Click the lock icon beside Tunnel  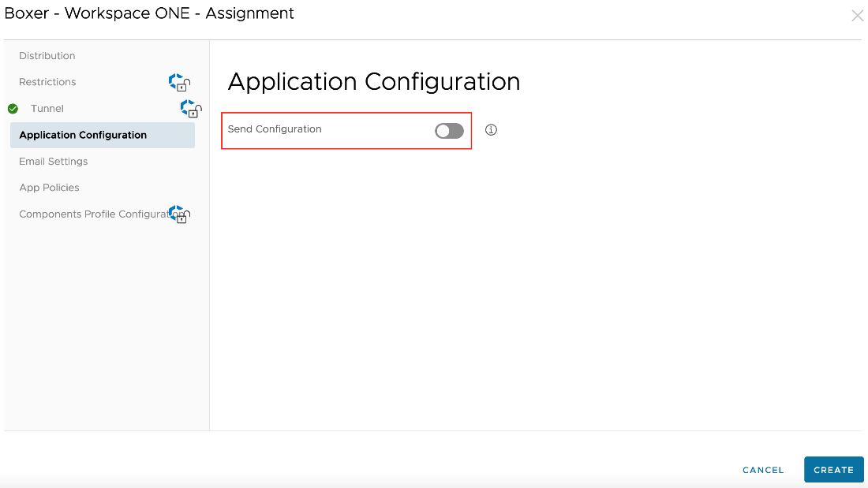[x=191, y=108]
